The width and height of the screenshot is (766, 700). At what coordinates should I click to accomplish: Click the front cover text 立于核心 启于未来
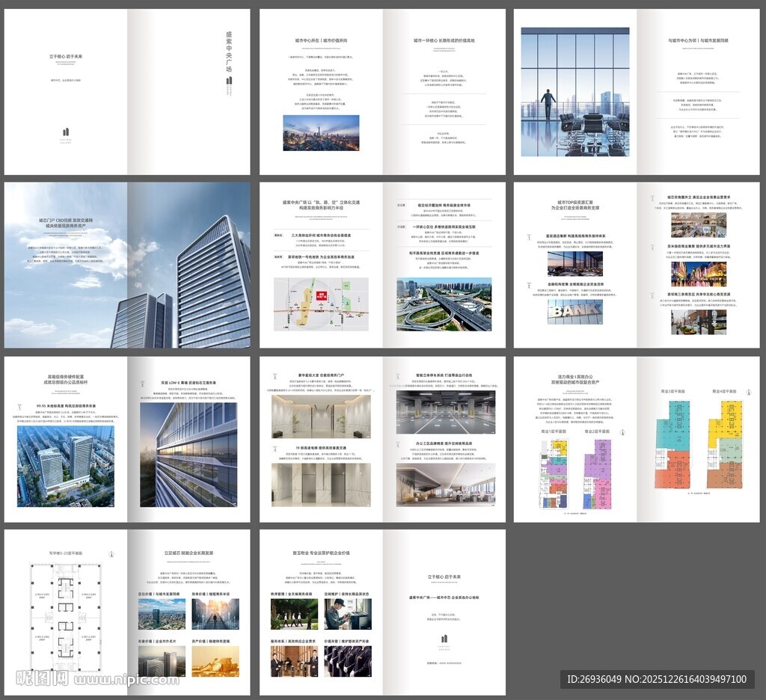tap(66, 57)
